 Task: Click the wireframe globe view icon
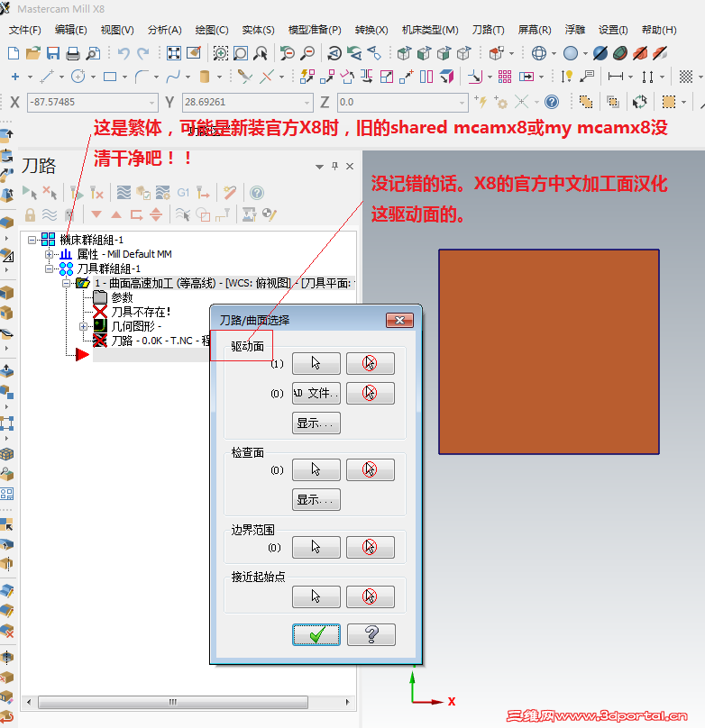point(539,53)
